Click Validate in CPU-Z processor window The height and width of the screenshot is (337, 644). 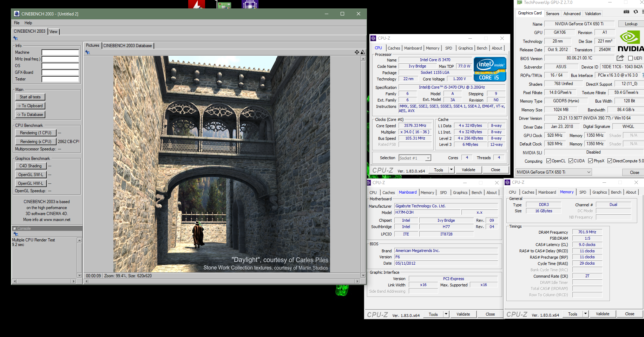click(468, 170)
